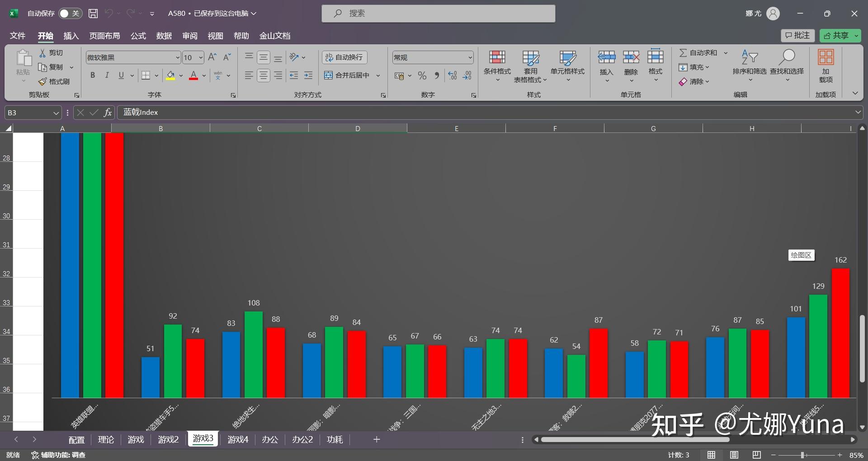Switch to Page Layout view in status bar

click(734, 455)
